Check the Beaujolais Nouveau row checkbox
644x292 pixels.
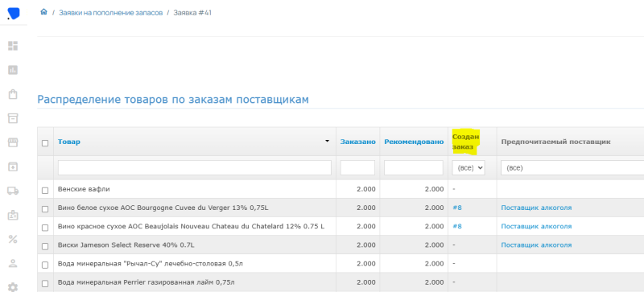[x=45, y=228]
